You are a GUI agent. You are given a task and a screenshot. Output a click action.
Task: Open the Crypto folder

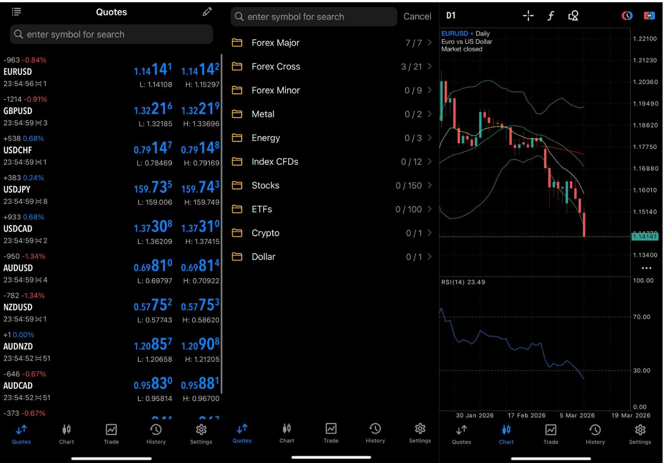332,233
